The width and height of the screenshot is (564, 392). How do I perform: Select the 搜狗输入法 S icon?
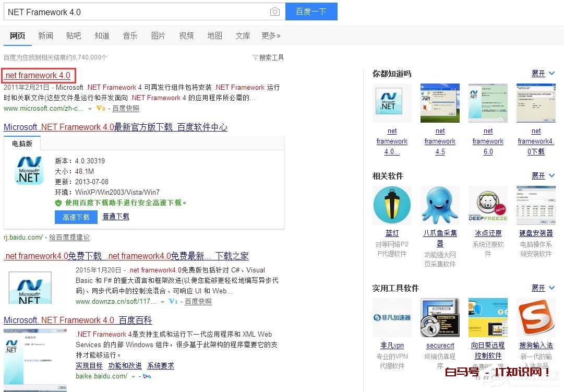(536, 317)
